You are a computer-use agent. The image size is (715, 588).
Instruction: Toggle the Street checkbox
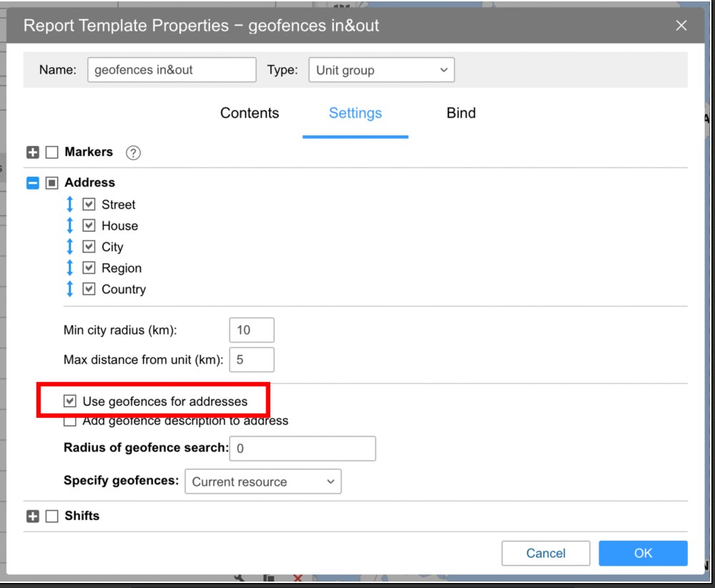89,205
